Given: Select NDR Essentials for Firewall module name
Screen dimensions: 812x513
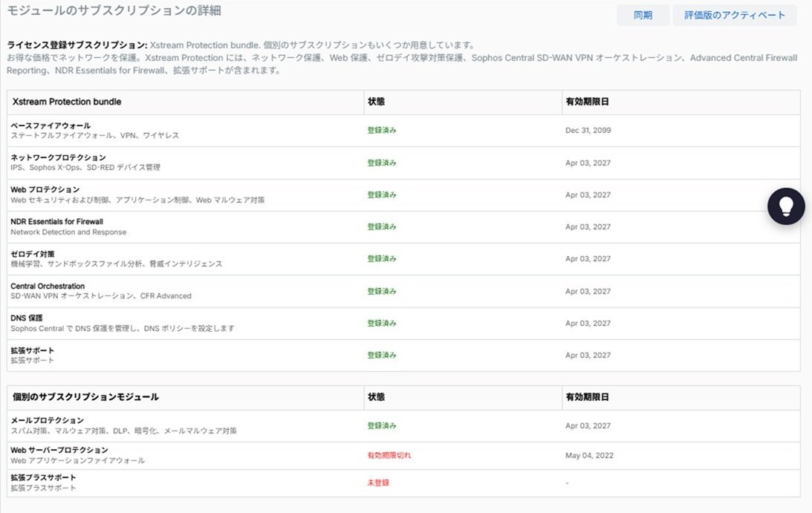Looking at the screenshot, I should coord(56,221).
